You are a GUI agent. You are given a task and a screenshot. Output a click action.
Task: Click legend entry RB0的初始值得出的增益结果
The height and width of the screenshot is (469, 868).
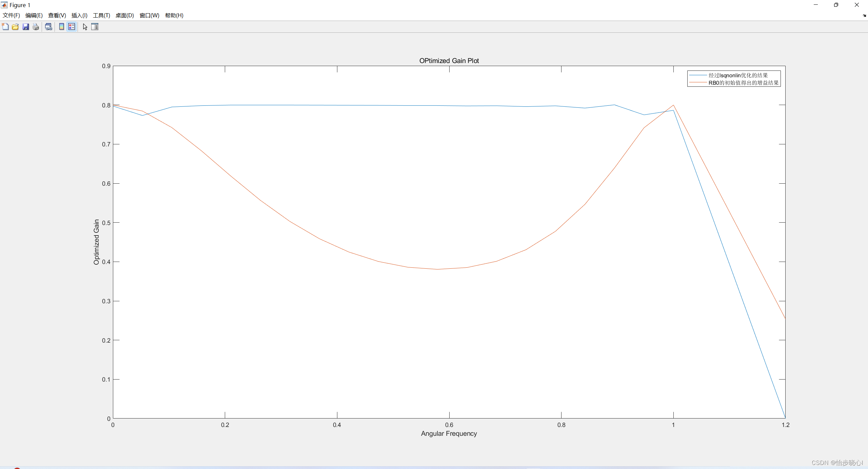tap(744, 83)
